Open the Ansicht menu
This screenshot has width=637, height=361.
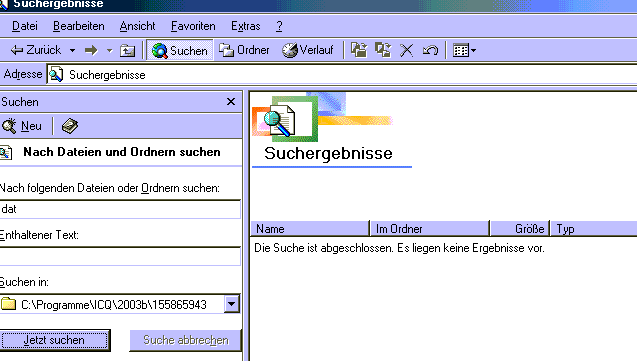[137, 26]
